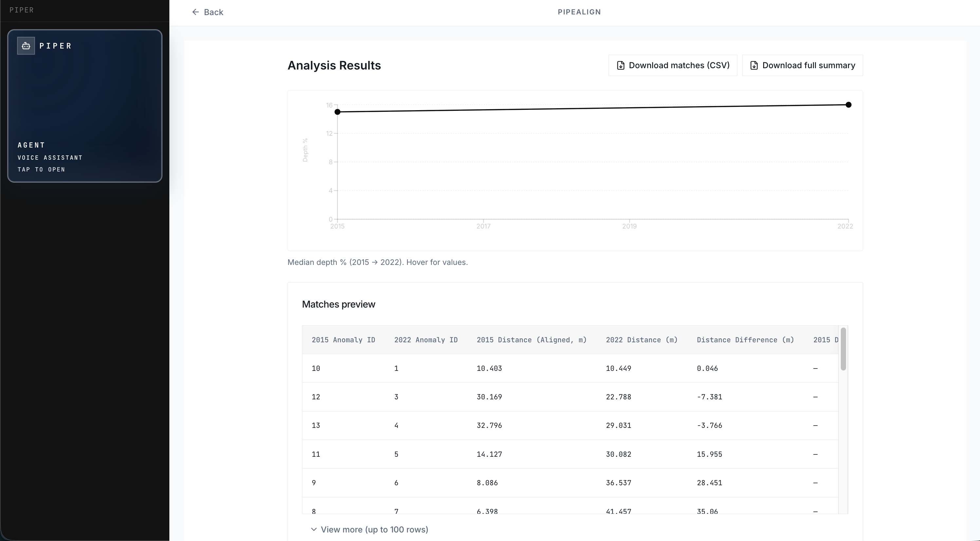Viewport: 980px width, 541px height.
Task: Expand View more (up to 100 rows)
Action: (374, 530)
